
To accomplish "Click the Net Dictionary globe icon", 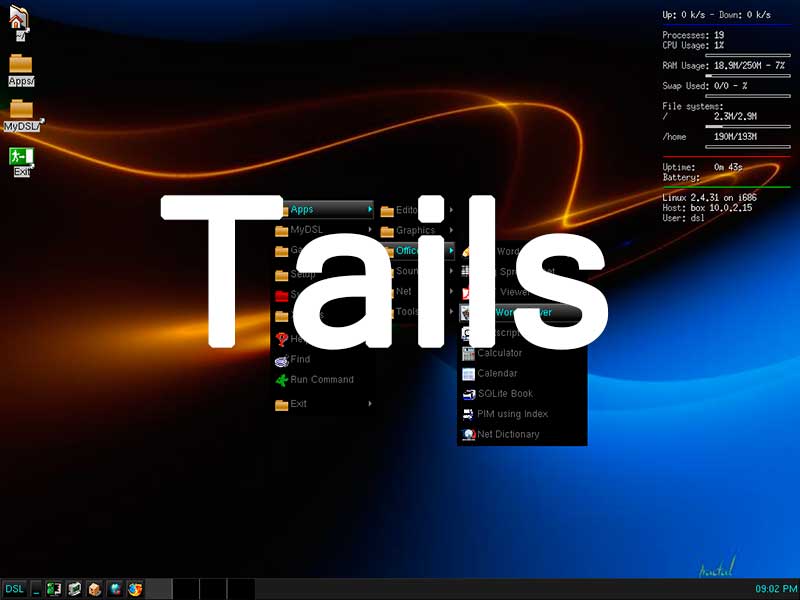I will (x=468, y=434).
